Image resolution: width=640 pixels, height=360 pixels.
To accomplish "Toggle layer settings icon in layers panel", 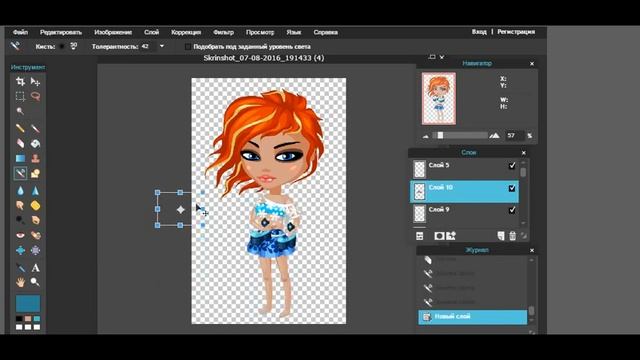I will (x=420, y=236).
